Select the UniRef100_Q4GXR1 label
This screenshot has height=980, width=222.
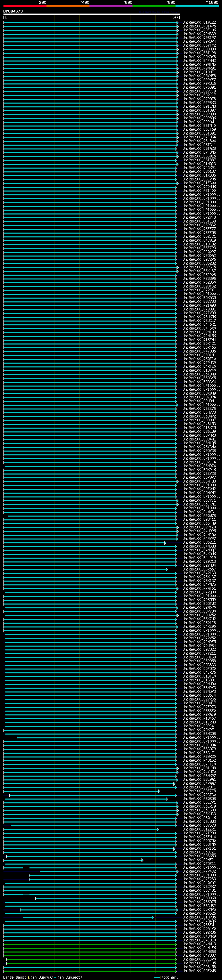(199, 168)
